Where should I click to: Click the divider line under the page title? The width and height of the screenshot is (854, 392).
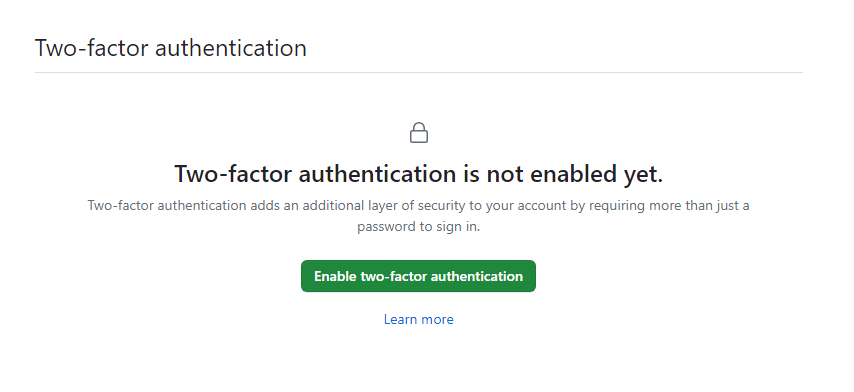[x=418, y=72]
